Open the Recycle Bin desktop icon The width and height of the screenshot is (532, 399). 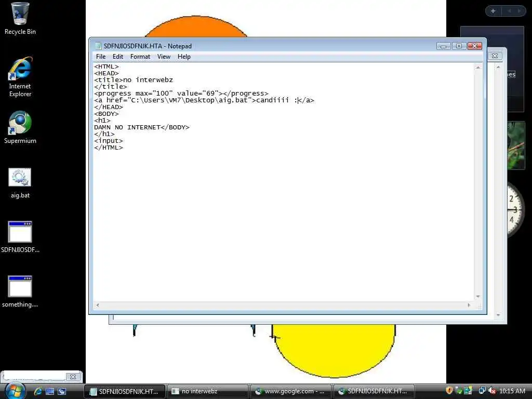20,19
